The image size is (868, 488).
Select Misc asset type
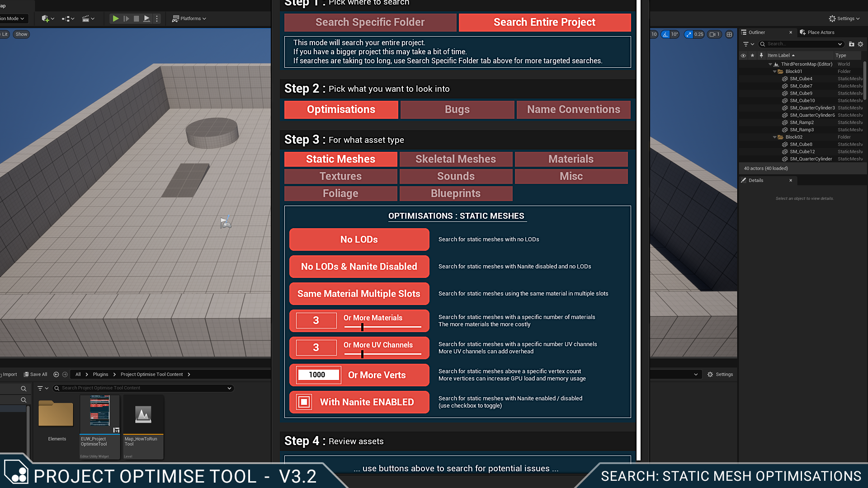tap(571, 176)
